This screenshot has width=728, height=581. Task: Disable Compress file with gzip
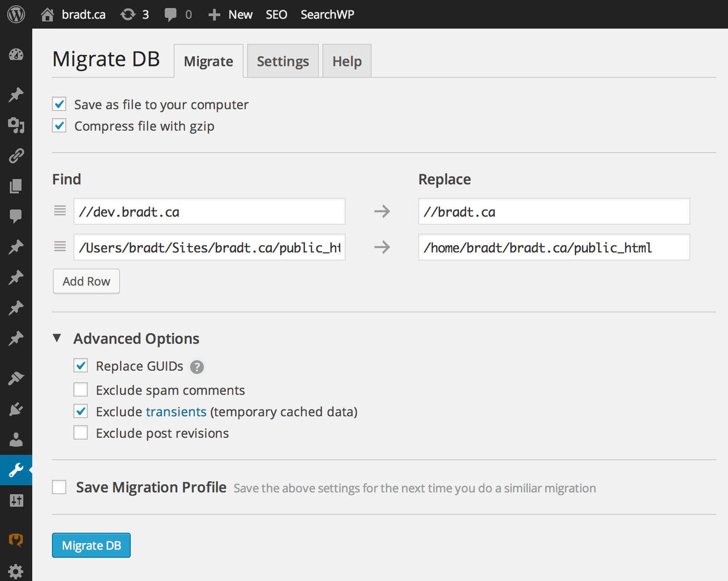(x=59, y=126)
